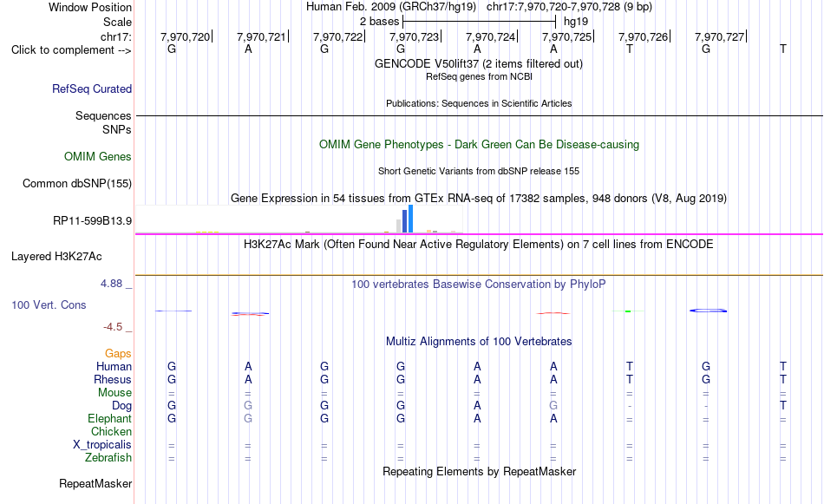Click the -4.5 lower scale value

[113, 327]
